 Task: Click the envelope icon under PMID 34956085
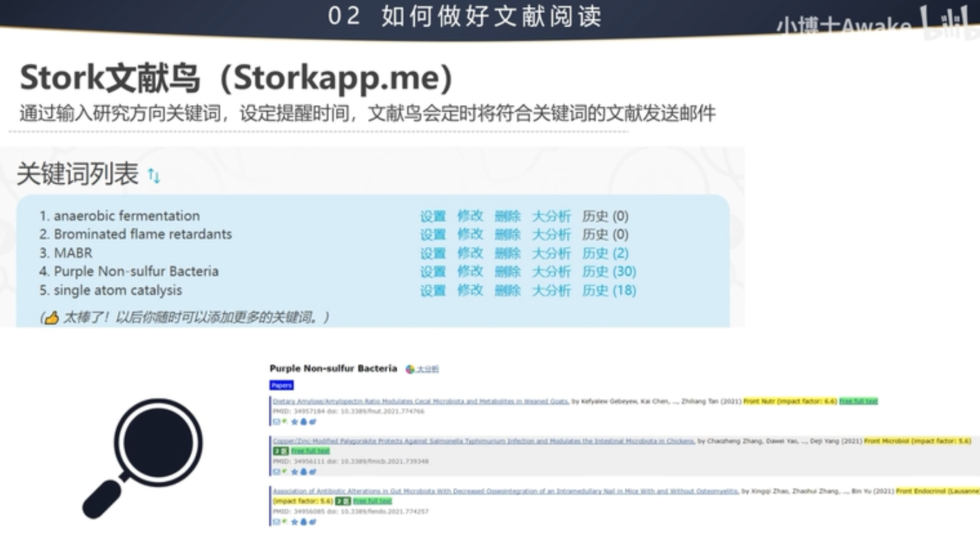277,522
